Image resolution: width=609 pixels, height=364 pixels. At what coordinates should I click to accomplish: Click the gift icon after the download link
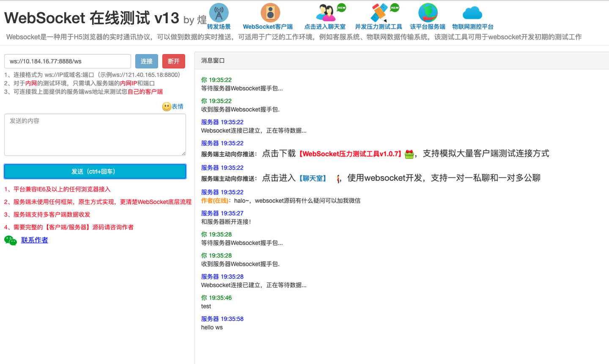pos(409,154)
